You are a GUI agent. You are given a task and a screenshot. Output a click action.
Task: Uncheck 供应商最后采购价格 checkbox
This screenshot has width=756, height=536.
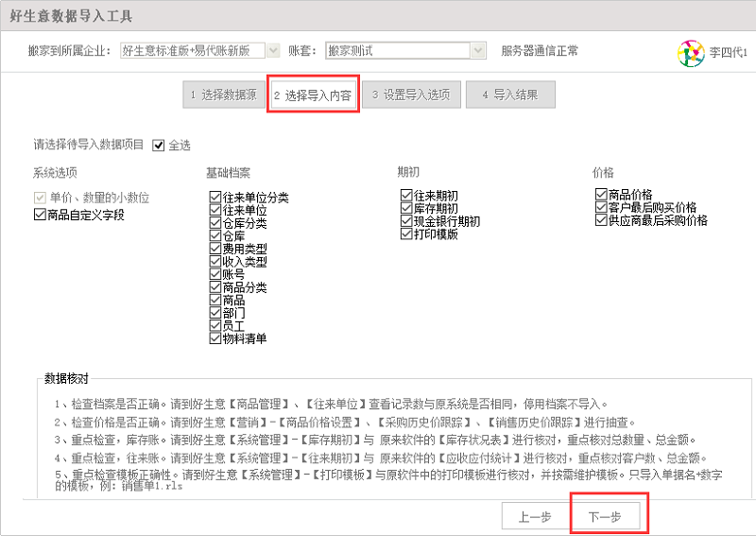[x=601, y=220]
